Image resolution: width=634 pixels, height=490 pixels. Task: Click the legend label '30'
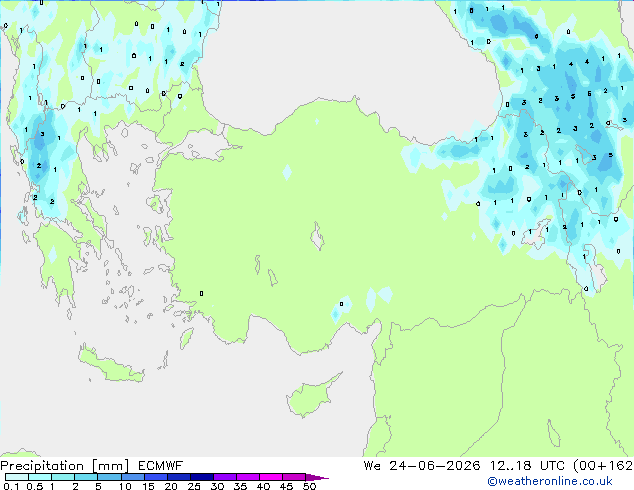click(x=217, y=486)
